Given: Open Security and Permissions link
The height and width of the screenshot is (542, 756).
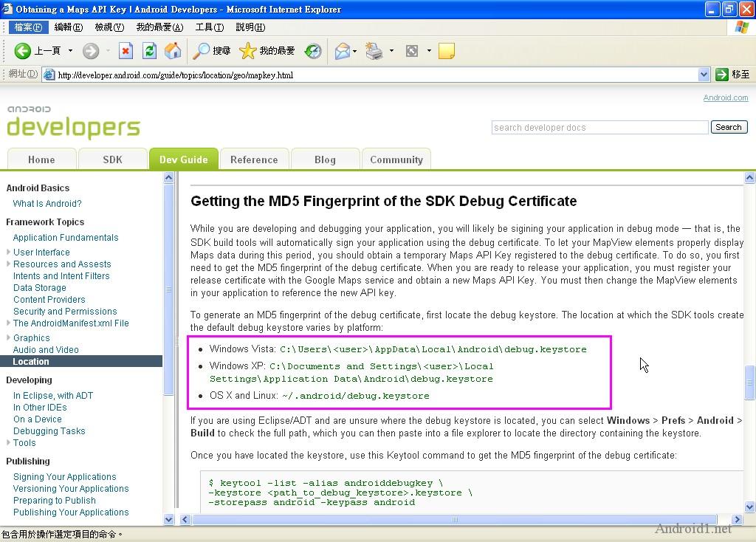Looking at the screenshot, I should pyautogui.click(x=65, y=312).
